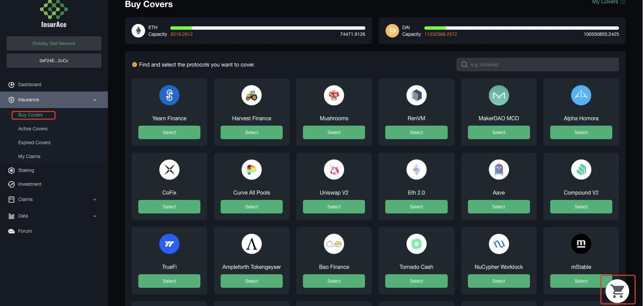Select Compound V2 cover
The image size is (644, 306).
(x=581, y=207)
